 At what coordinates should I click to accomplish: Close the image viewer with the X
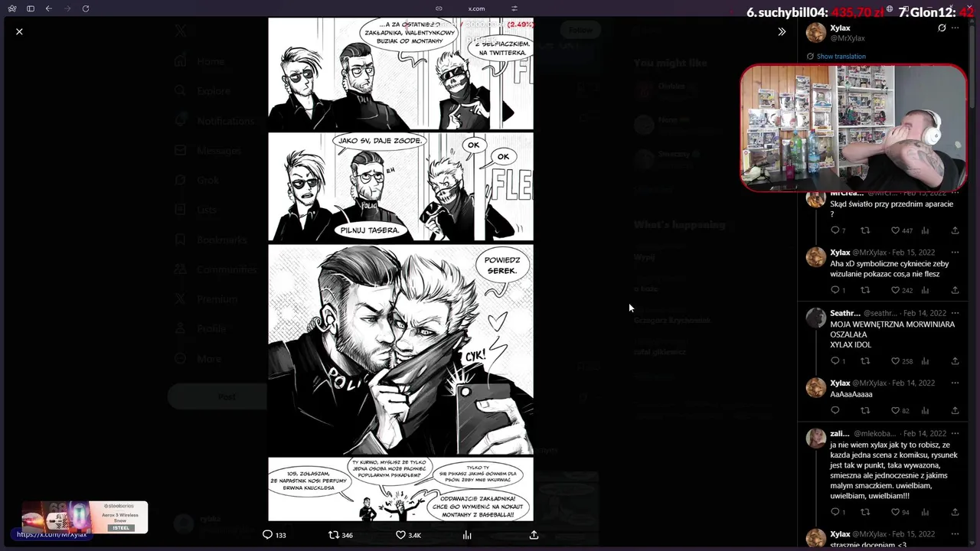coord(19,31)
